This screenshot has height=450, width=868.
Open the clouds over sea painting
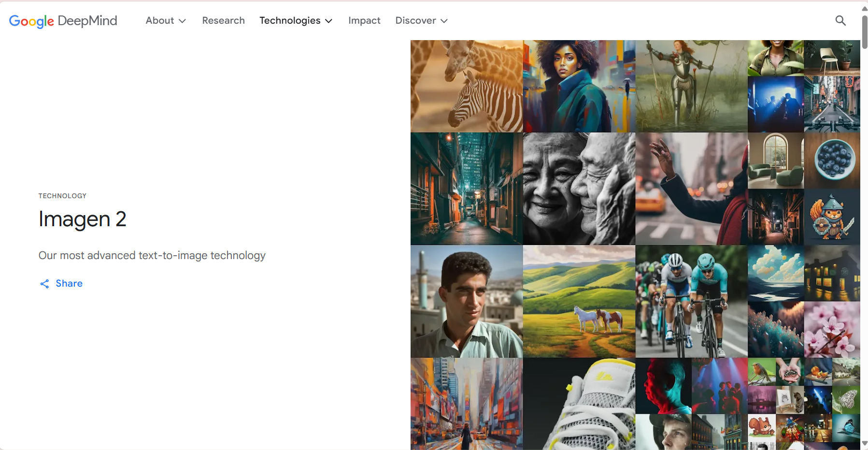tap(776, 274)
